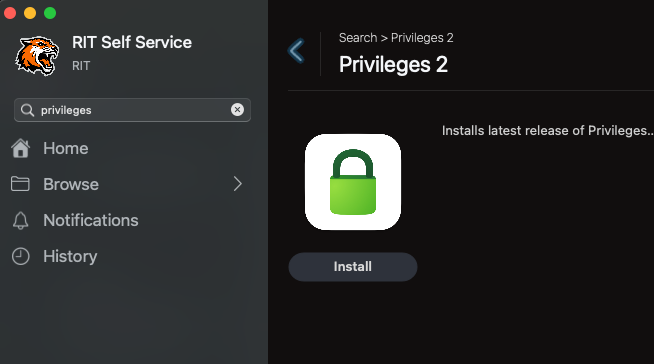This screenshot has height=364, width=654.
Task: Click the Notifications bell icon
Action: (x=20, y=220)
